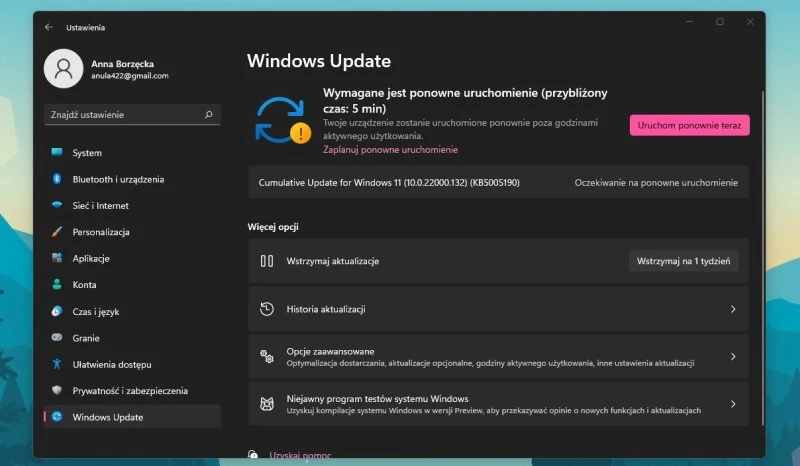Click Zaplanuj ponowne uruchomienie link
This screenshot has height=466, width=800.
(x=390, y=150)
